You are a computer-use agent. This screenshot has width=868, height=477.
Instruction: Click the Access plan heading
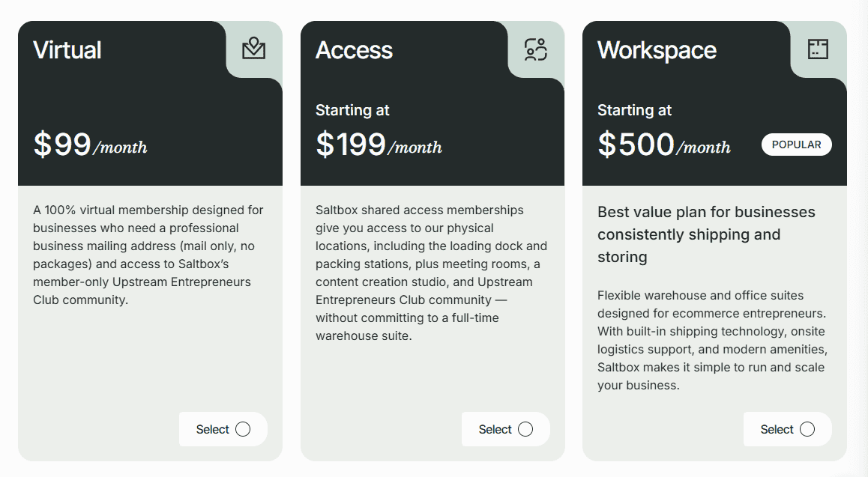tap(354, 50)
